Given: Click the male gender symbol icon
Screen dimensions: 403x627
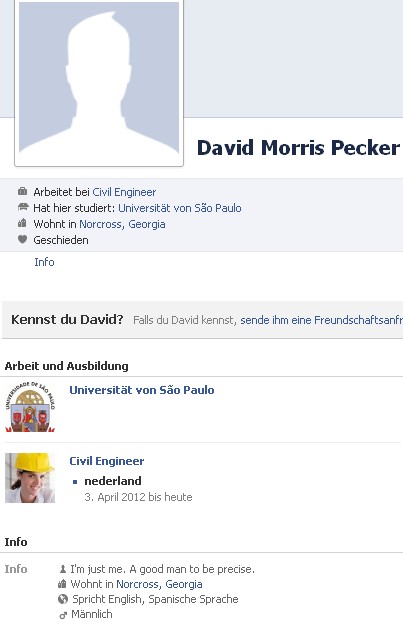Looking at the screenshot, I should click(x=63, y=614).
